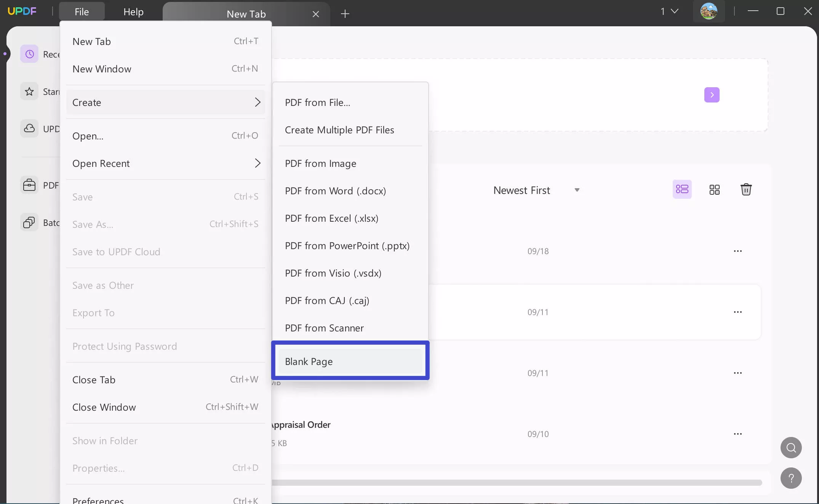The height and width of the screenshot is (504, 819).
Task: Select PDF from Scanner option
Action: [x=350, y=328]
